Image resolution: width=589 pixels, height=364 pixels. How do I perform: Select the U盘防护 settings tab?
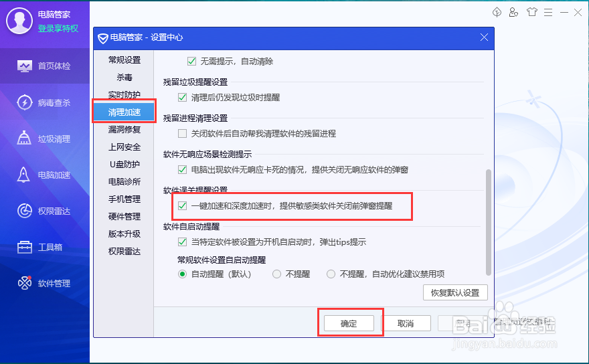click(x=124, y=164)
